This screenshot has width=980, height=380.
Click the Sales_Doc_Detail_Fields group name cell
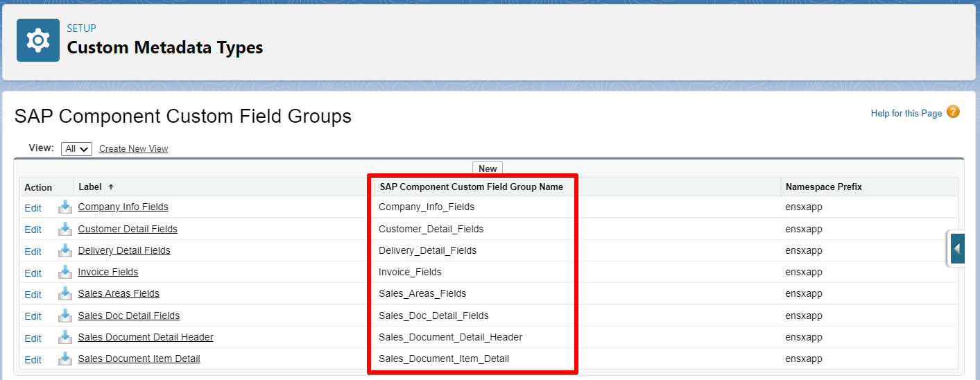[x=433, y=316]
